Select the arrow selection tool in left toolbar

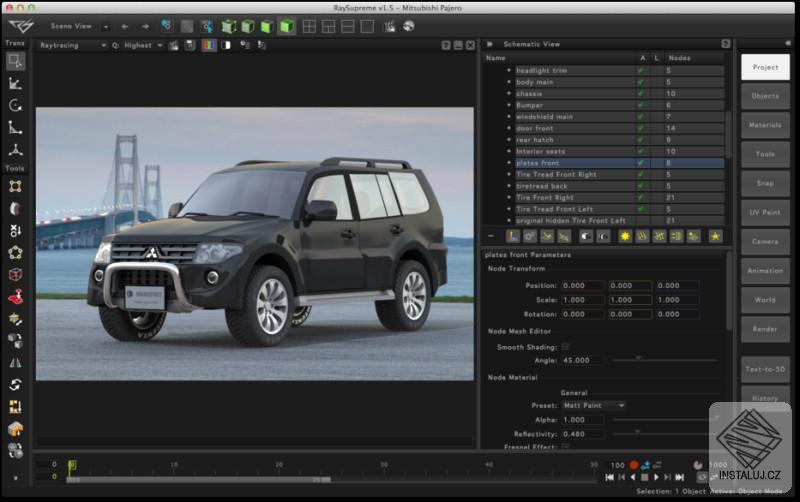[x=15, y=61]
